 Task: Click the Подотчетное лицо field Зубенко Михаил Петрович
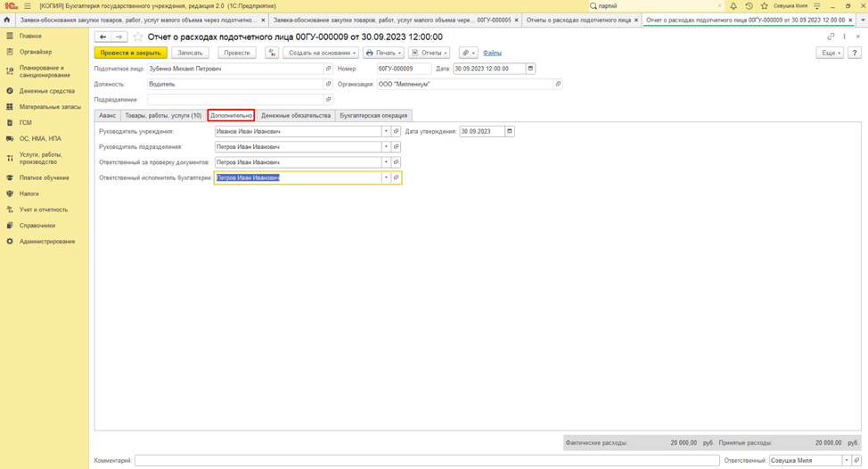(235, 69)
